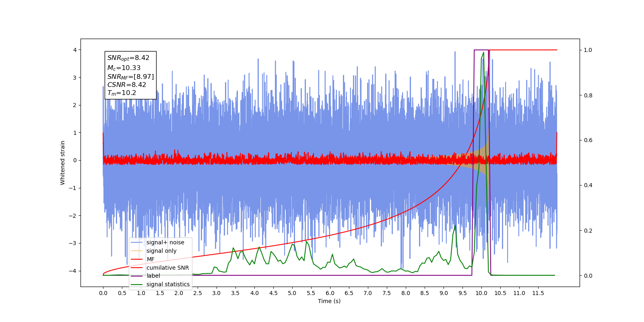Screen dimensions: 644x322
Task: Click the 0.6 tick on the right axis
Action: pyautogui.click(x=588, y=140)
